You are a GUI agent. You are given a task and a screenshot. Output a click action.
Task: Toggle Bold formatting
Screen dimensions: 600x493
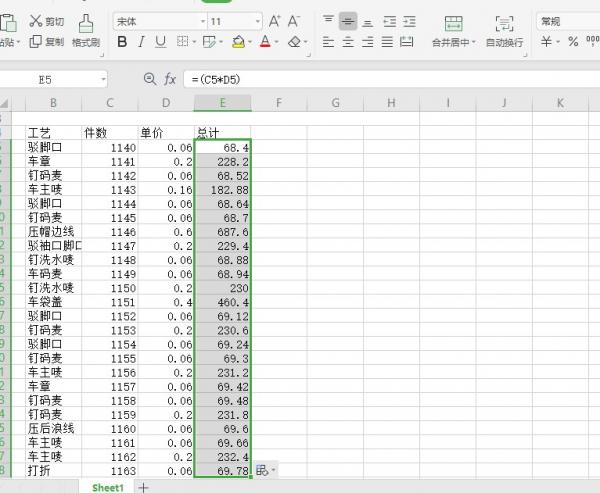(x=122, y=41)
